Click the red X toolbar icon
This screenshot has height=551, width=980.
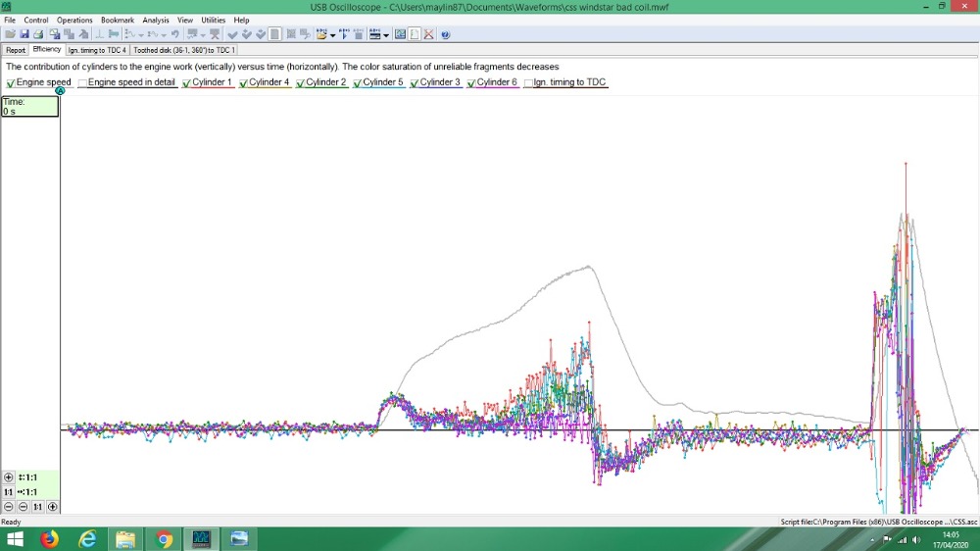429,34
